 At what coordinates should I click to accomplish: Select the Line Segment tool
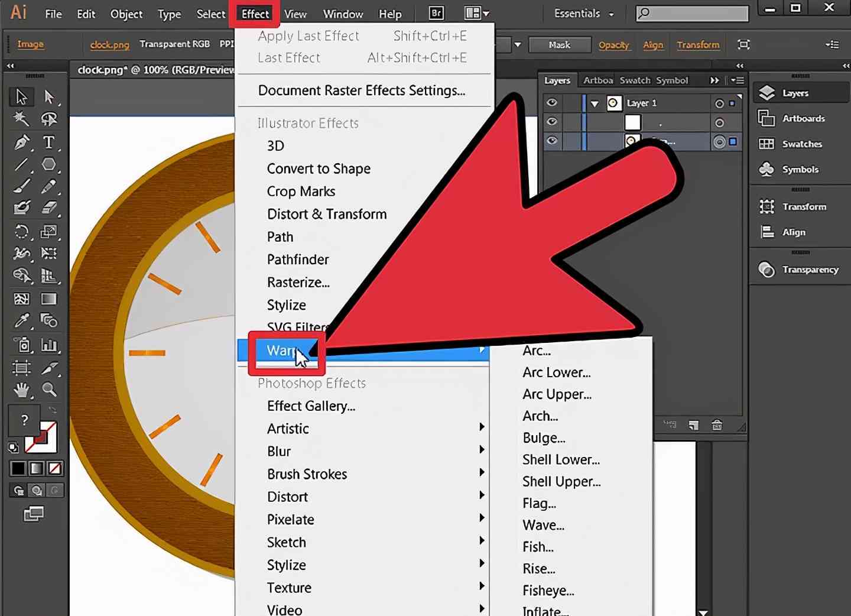pos(21,164)
